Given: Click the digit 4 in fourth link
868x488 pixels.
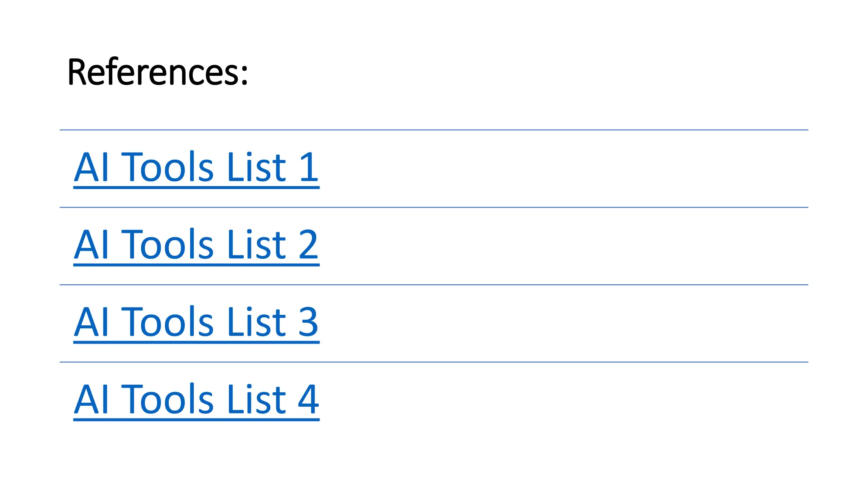Looking at the screenshot, I should click(308, 399).
